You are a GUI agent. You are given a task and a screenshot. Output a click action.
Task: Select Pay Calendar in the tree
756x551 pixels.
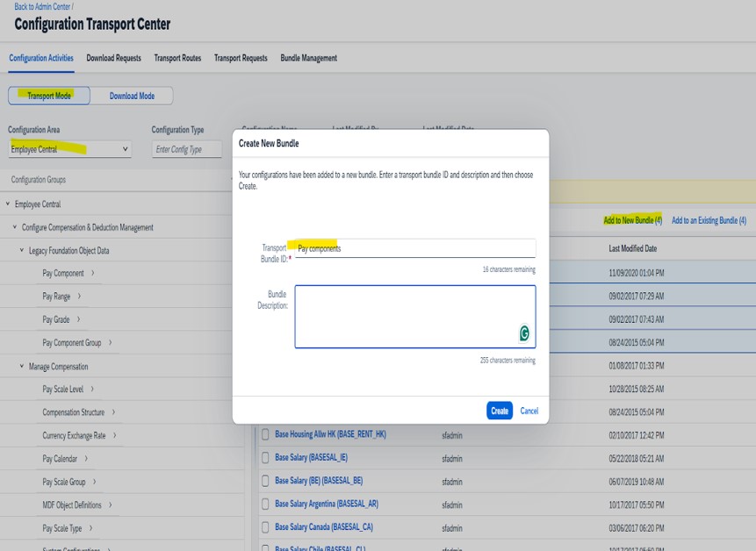pyautogui.click(x=60, y=459)
